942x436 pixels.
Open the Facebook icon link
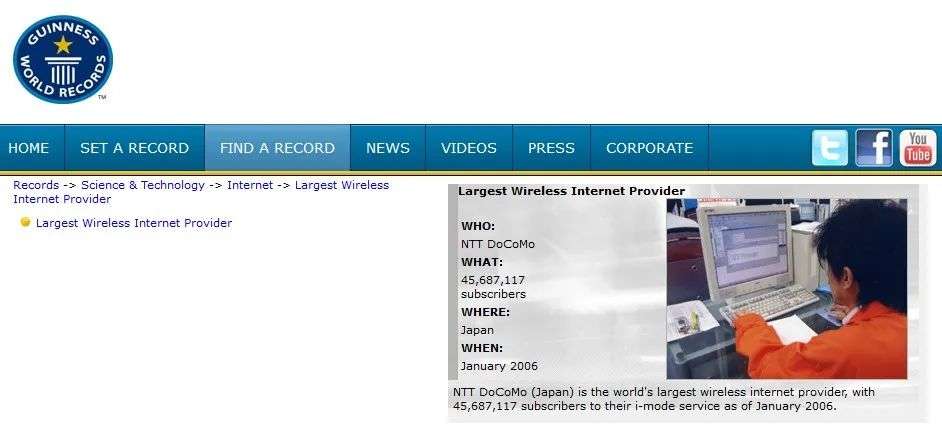coord(874,148)
